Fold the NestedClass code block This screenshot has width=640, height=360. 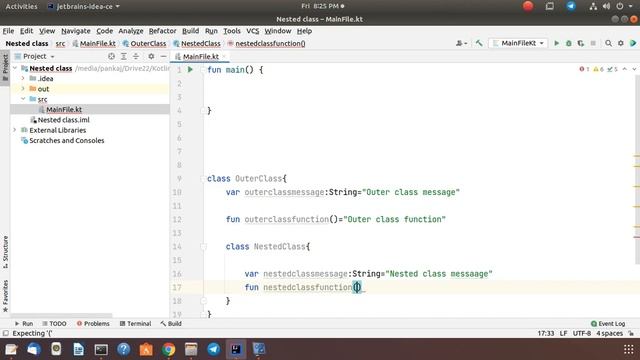coord(203,247)
